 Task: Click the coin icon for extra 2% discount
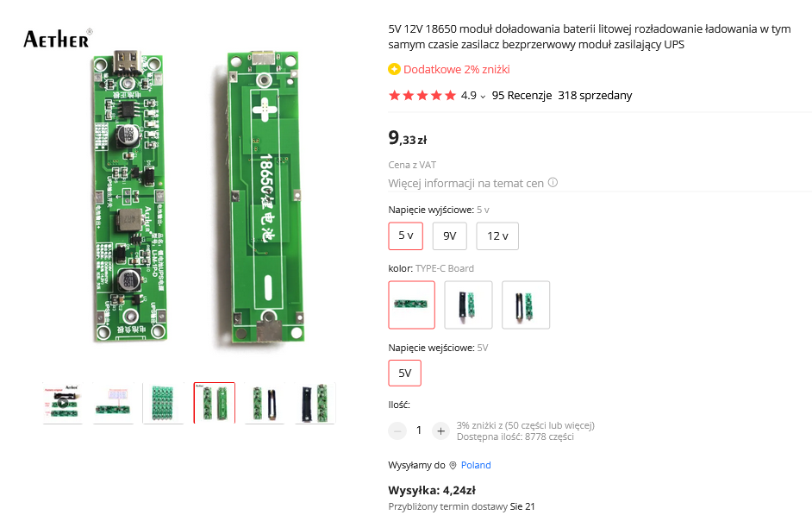click(x=395, y=70)
